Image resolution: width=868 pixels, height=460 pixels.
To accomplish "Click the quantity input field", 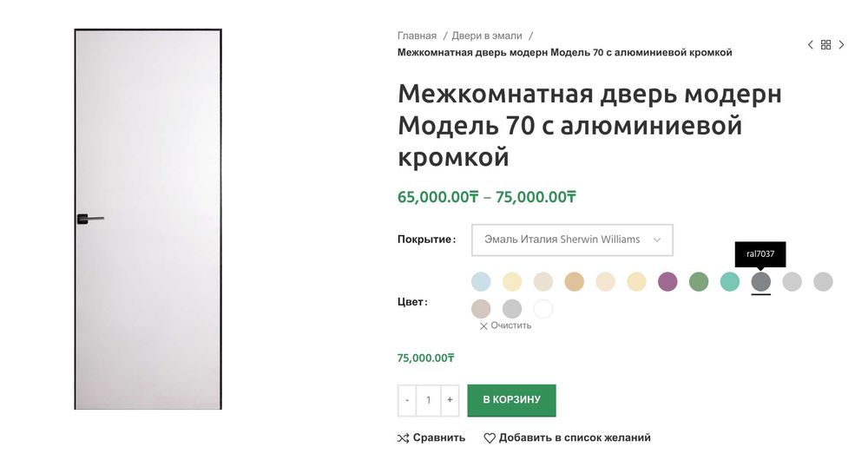I will (428, 400).
